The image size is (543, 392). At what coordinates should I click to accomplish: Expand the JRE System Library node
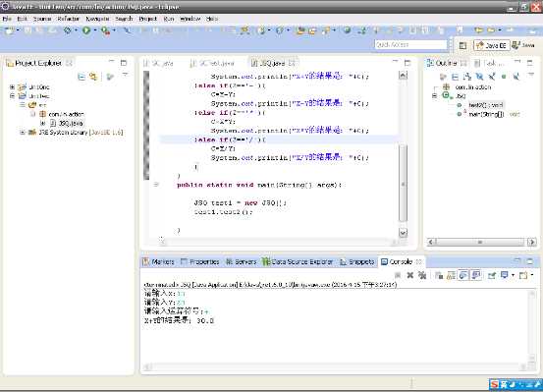pyautogui.click(x=23, y=132)
